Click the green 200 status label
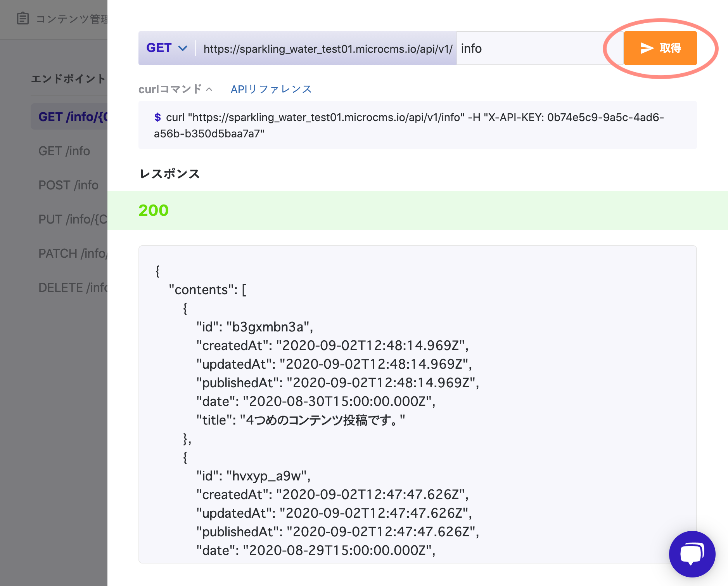 (x=154, y=210)
